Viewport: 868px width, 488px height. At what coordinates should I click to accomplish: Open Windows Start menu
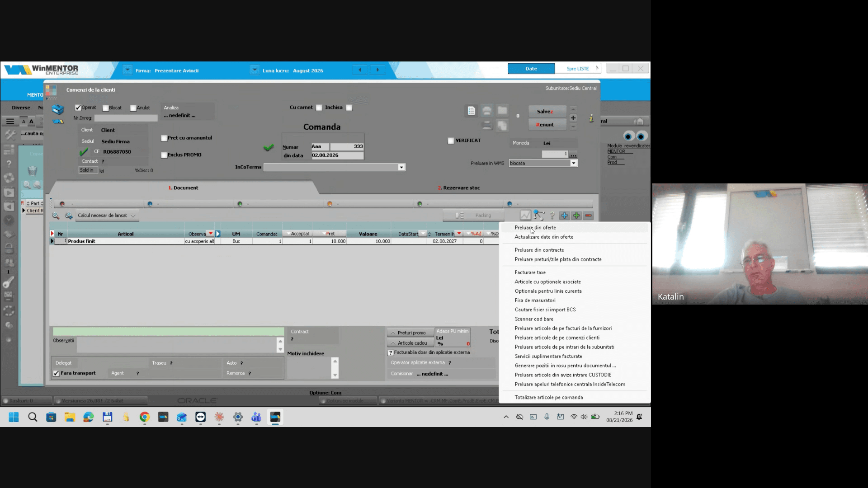pyautogui.click(x=14, y=417)
